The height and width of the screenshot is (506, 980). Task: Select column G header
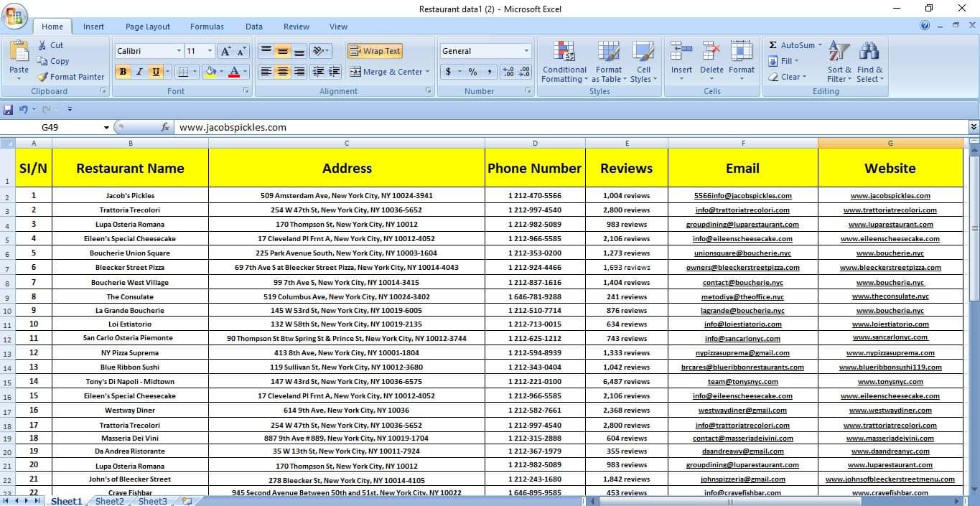[x=890, y=143]
